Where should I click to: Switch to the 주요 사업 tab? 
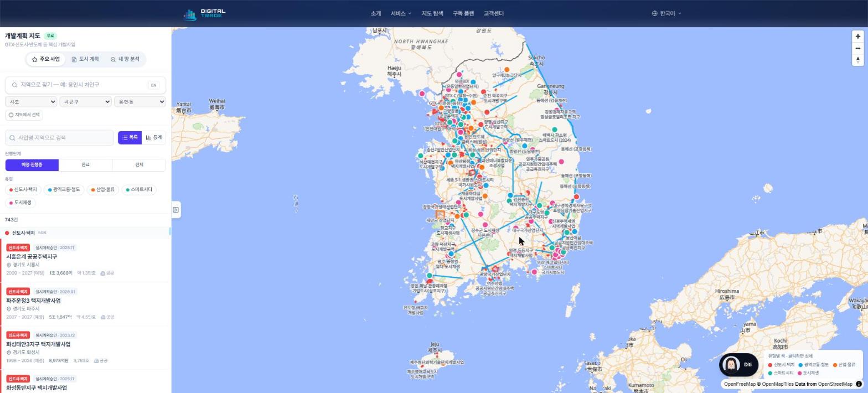45,59
